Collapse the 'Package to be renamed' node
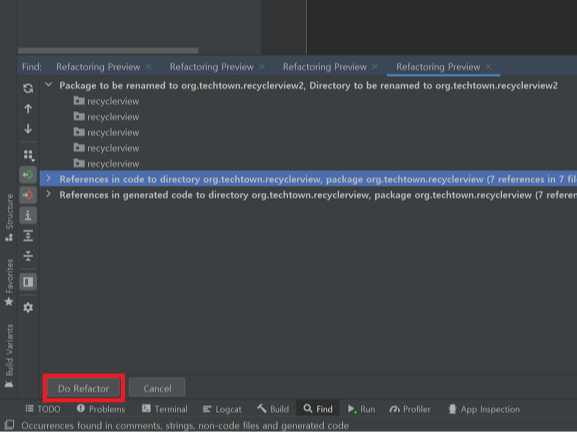Image resolution: width=577 pixels, height=432 pixels. (x=49, y=85)
